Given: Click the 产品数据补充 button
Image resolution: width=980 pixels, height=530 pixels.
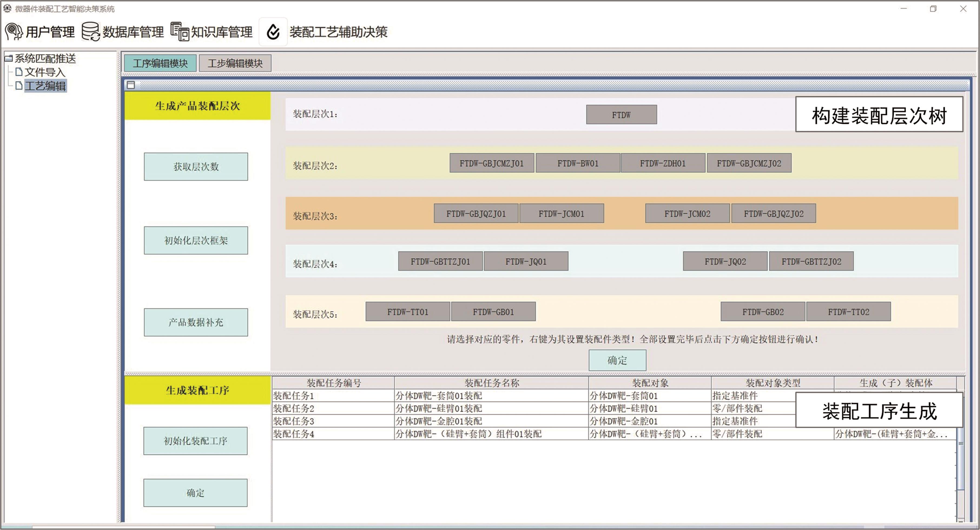Looking at the screenshot, I should pyautogui.click(x=196, y=322).
